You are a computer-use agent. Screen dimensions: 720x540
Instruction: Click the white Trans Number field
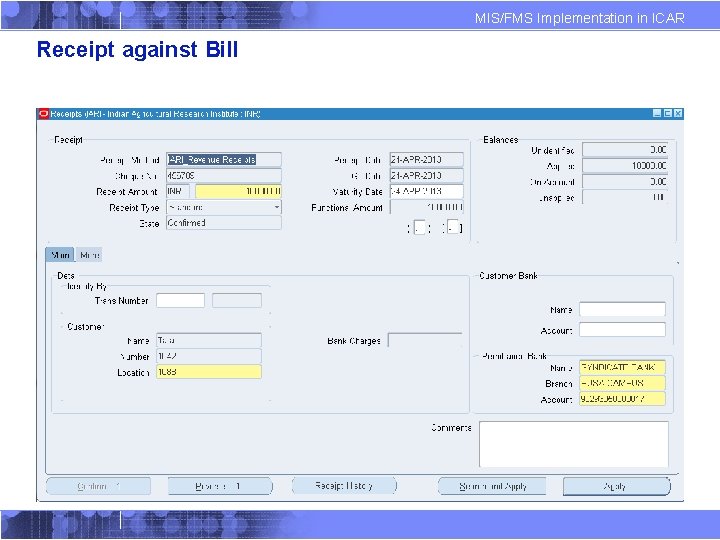[180, 301]
